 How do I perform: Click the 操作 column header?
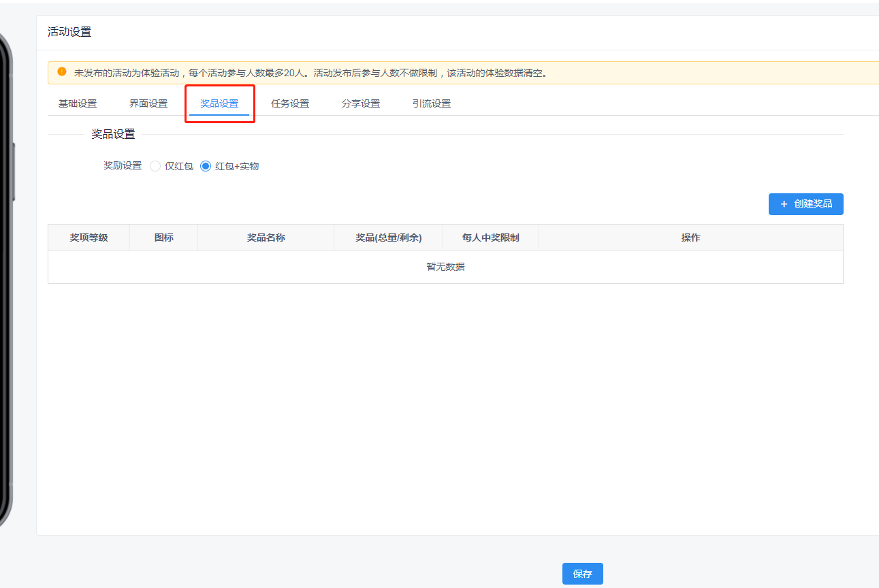(x=691, y=238)
